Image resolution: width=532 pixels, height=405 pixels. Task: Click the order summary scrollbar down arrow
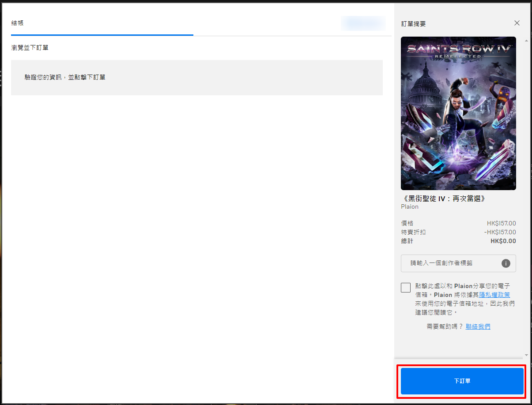526,355
